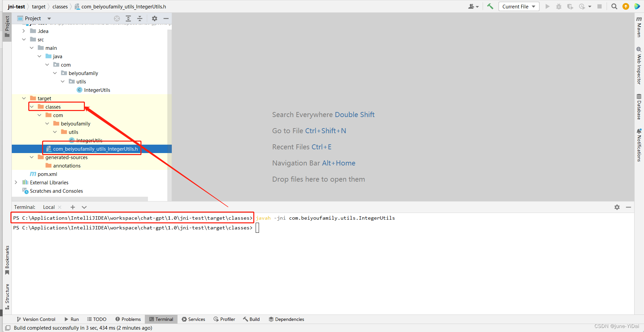Click the Build project hammer icon
The width and height of the screenshot is (644, 332).
[x=490, y=6]
